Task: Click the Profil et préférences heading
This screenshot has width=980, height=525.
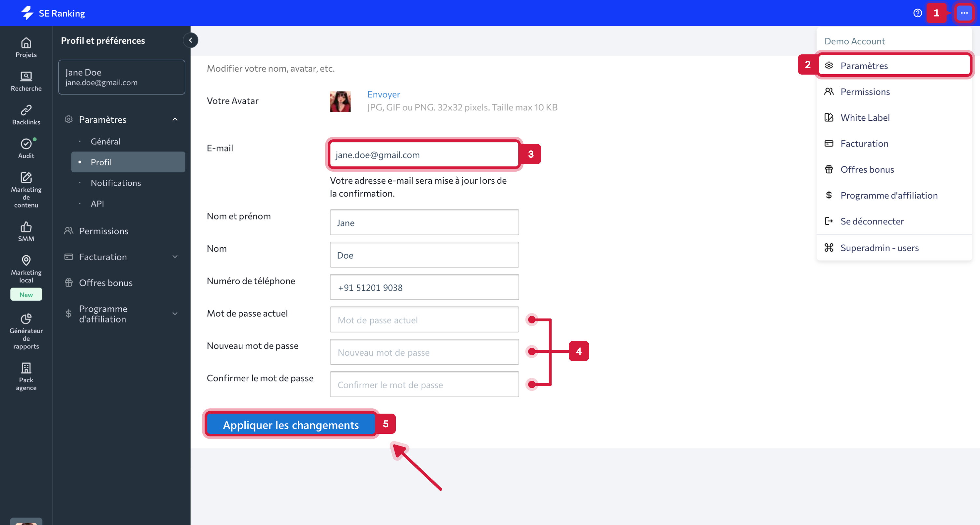Action: click(103, 40)
